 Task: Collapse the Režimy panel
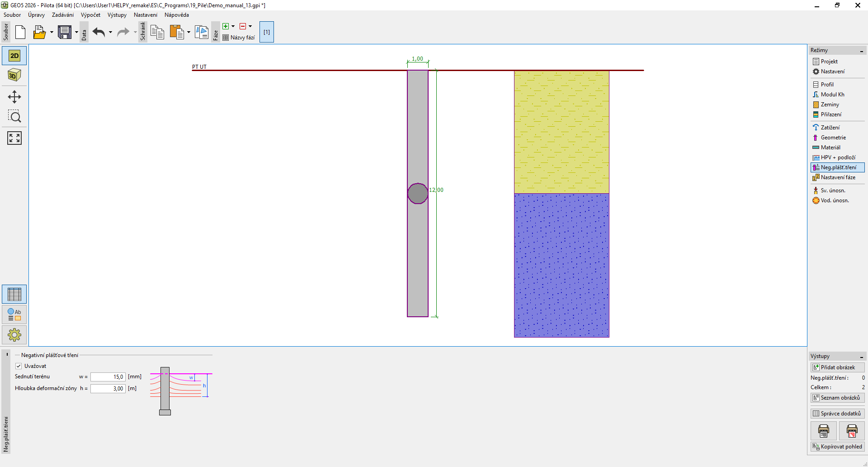[x=861, y=51]
